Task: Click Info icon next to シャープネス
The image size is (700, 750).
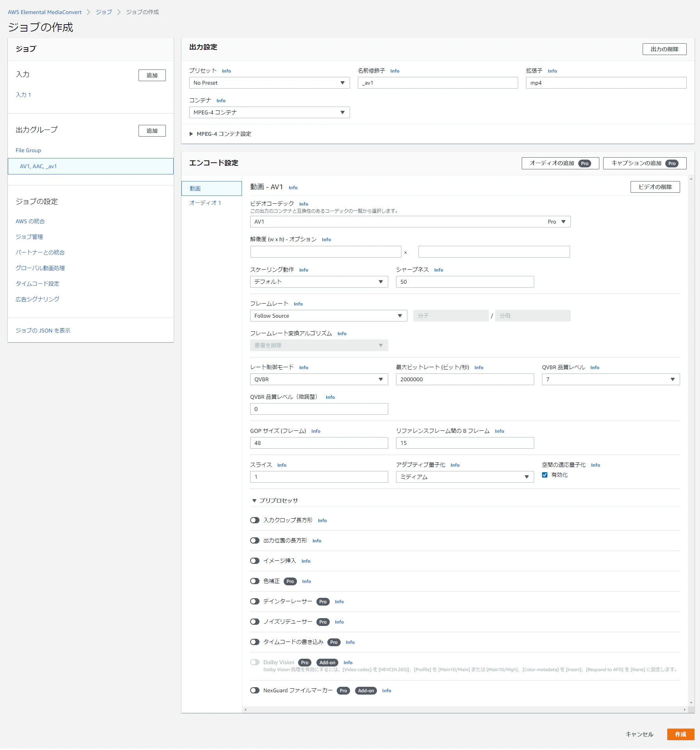Action: tap(439, 270)
